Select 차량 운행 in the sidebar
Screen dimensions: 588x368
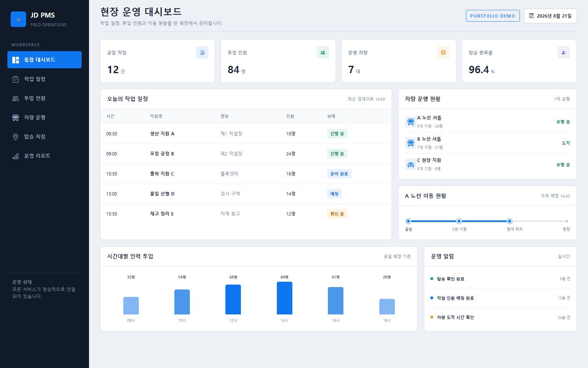(45, 117)
